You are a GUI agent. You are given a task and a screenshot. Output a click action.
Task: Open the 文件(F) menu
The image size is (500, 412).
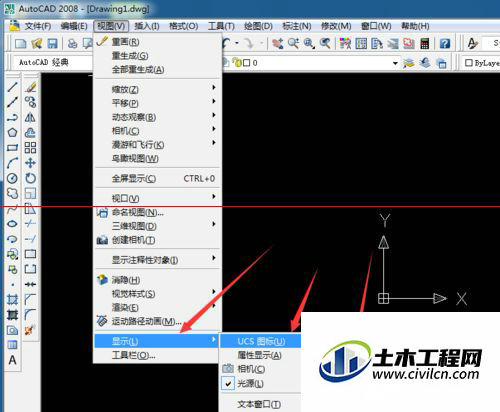(38, 26)
